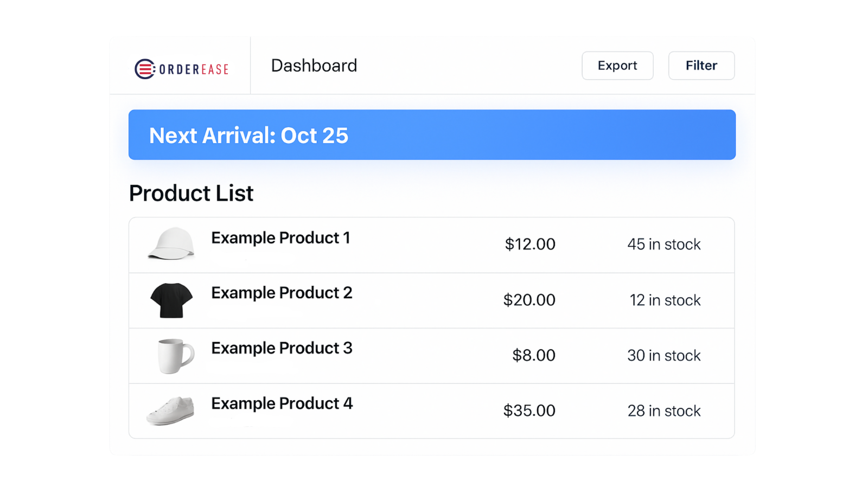Open Example Product 3
868x488 pixels.
(282, 348)
